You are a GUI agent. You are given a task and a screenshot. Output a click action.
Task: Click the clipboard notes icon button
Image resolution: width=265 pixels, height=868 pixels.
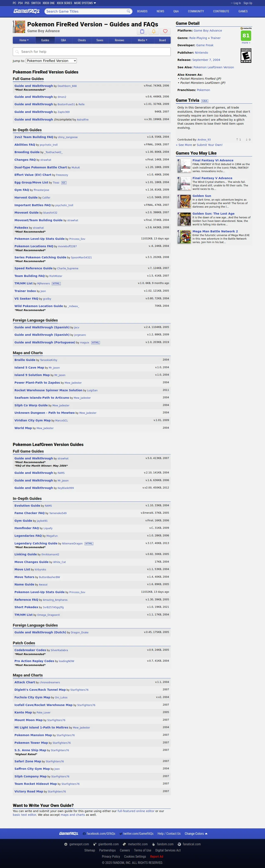pos(142,31)
